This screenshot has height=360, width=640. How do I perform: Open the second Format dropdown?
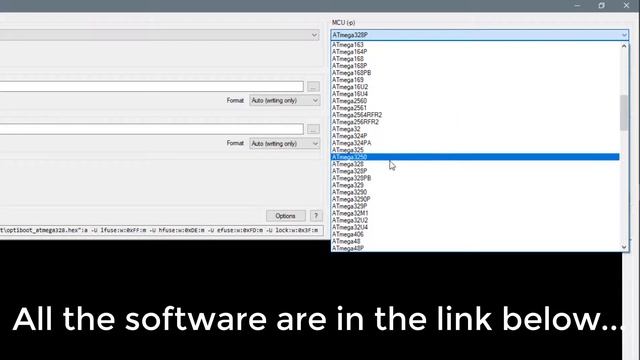coord(285,144)
